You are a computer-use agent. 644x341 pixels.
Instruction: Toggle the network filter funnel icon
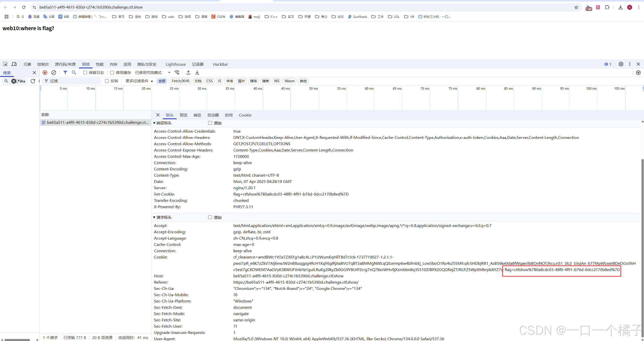click(65, 72)
